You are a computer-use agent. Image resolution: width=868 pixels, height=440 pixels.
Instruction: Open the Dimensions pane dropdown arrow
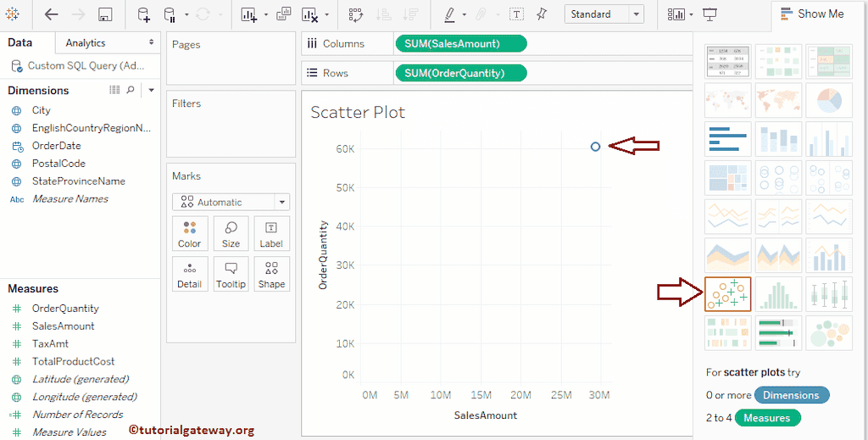point(151,90)
